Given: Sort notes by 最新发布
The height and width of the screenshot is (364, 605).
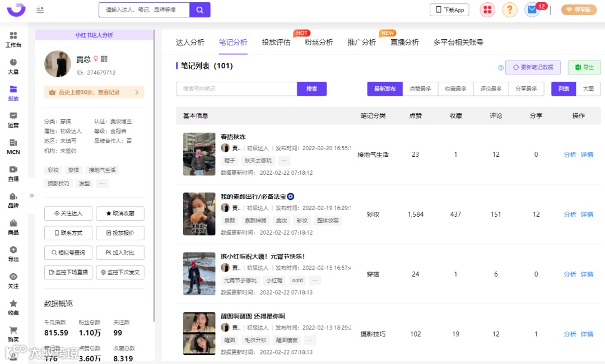Looking at the screenshot, I should pos(385,88).
